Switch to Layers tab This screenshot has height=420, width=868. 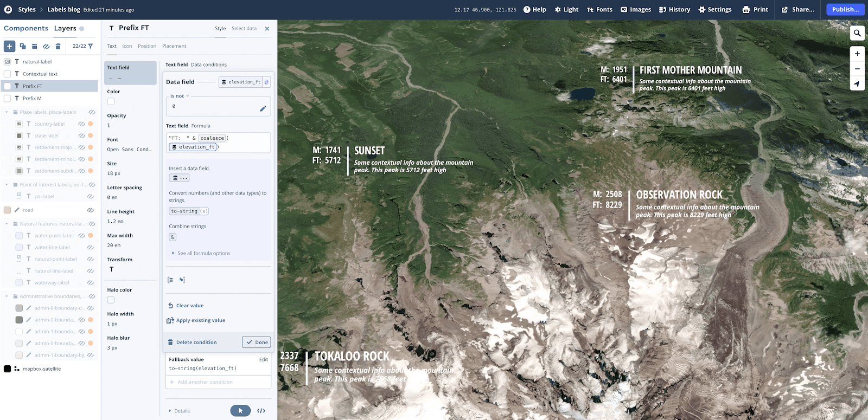click(x=65, y=28)
